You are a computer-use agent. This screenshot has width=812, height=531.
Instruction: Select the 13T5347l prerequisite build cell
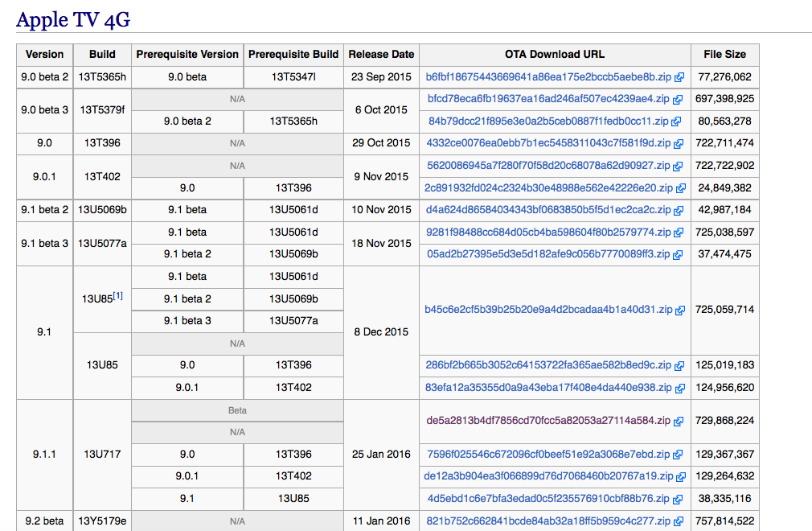[x=293, y=76]
